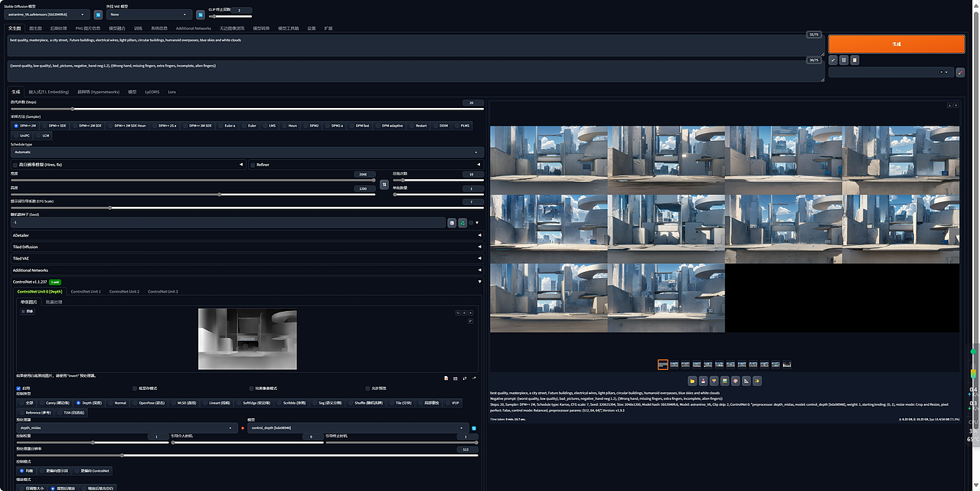The width and height of the screenshot is (980, 491).
Task: Open the PNG 图片信息 tab
Action: pos(87,28)
